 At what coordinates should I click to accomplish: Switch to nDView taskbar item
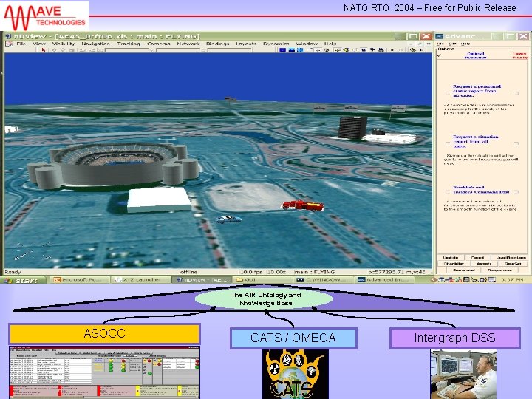click(x=202, y=280)
